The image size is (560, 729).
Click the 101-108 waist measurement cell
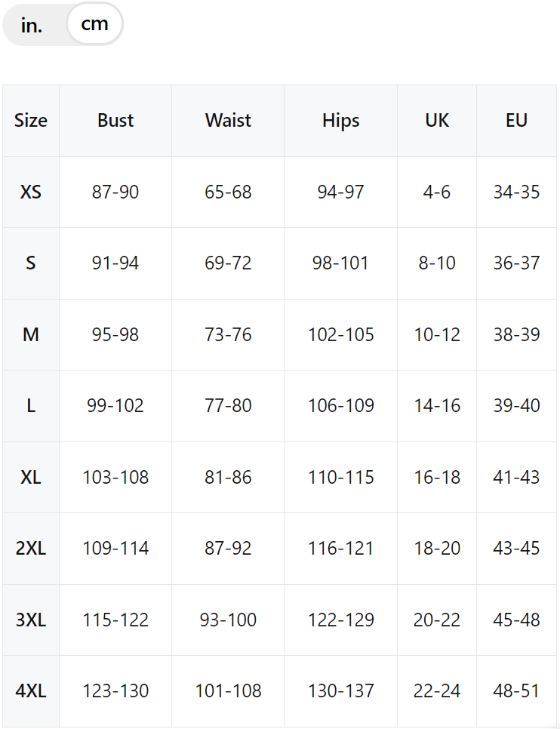click(228, 691)
